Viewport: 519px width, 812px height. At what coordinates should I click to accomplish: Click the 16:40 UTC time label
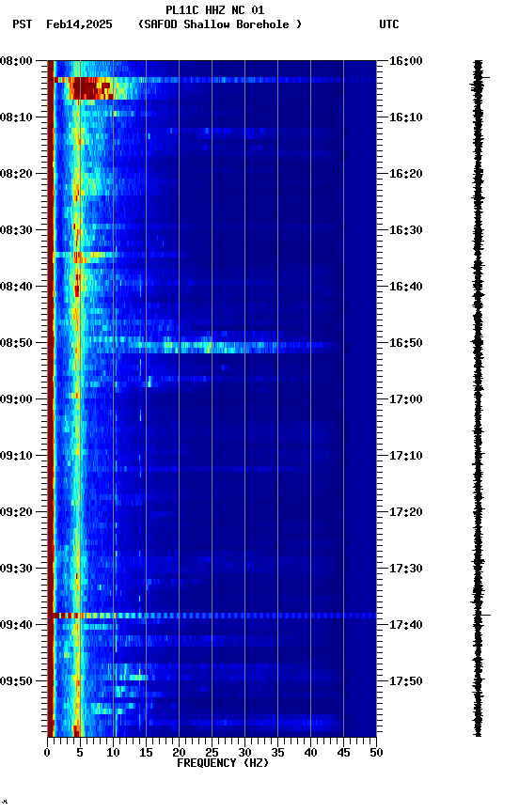406,287
